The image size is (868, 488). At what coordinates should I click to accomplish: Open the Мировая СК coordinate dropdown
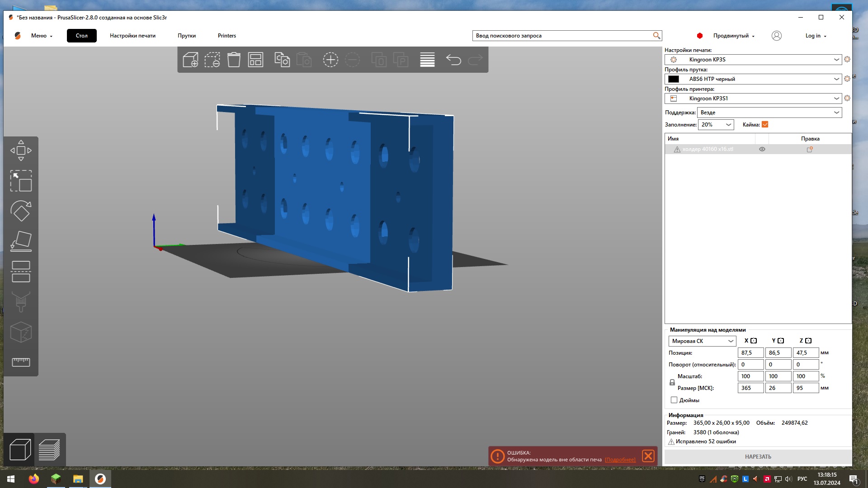tap(730, 341)
